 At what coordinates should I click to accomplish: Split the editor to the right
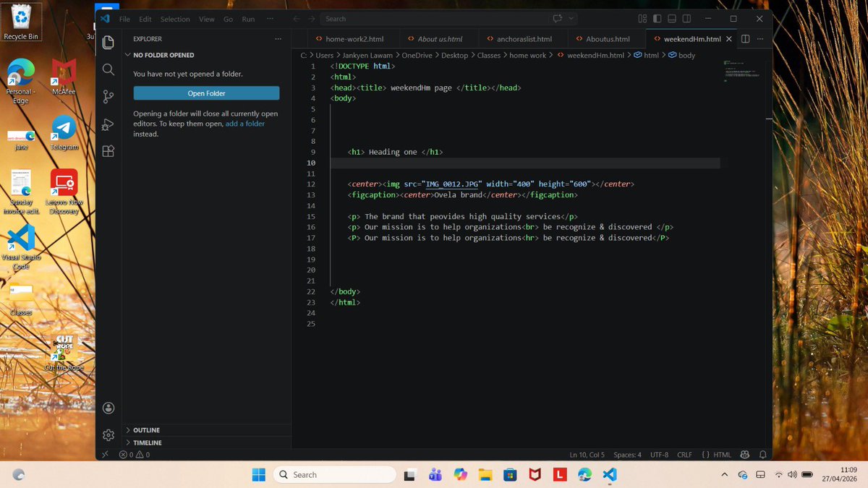[x=746, y=39]
